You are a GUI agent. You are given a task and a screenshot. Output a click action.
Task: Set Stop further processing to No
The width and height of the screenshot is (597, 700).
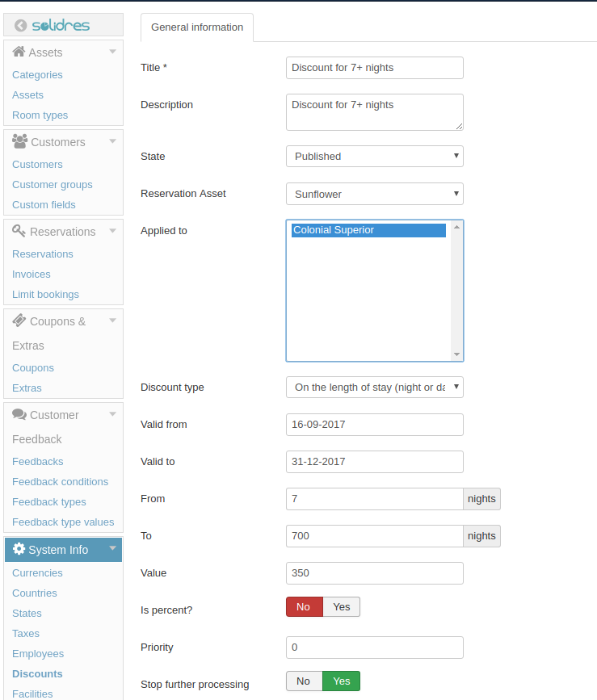click(304, 681)
